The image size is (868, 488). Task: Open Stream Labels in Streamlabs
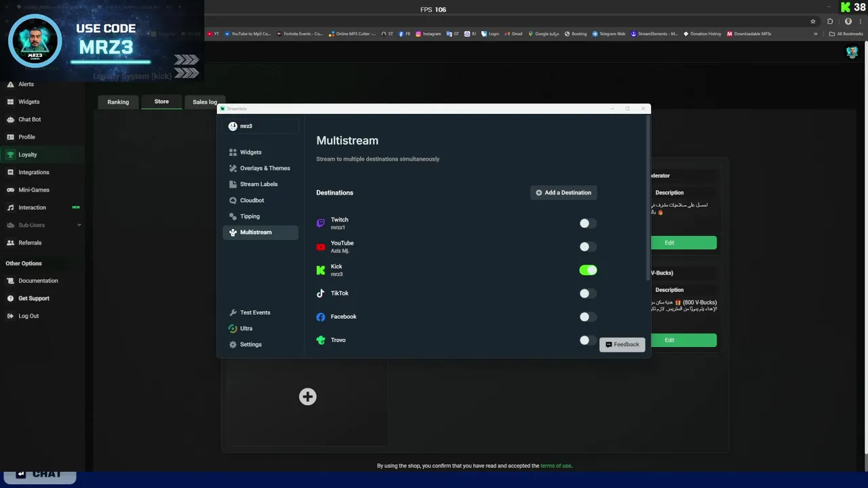point(260,184)
